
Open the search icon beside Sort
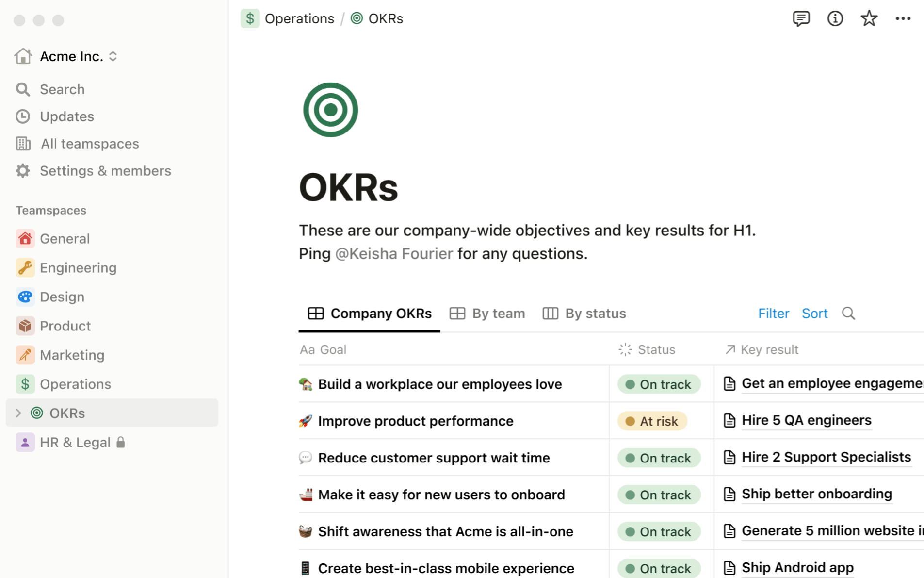848,314
